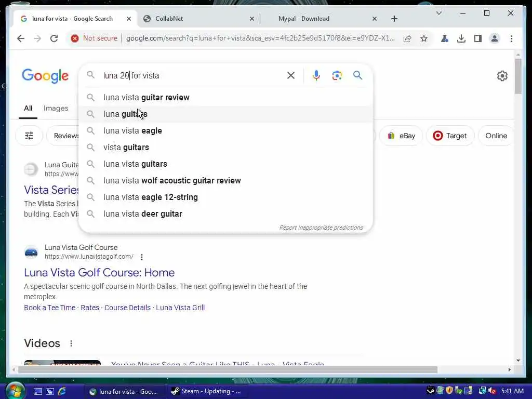Open the Rates sitelink
Viewport: 532px width, 399px height.
[90, 308]
